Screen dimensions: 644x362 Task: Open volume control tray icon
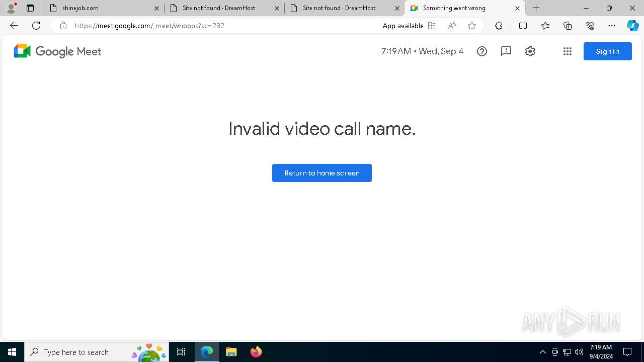pos(579,352)
